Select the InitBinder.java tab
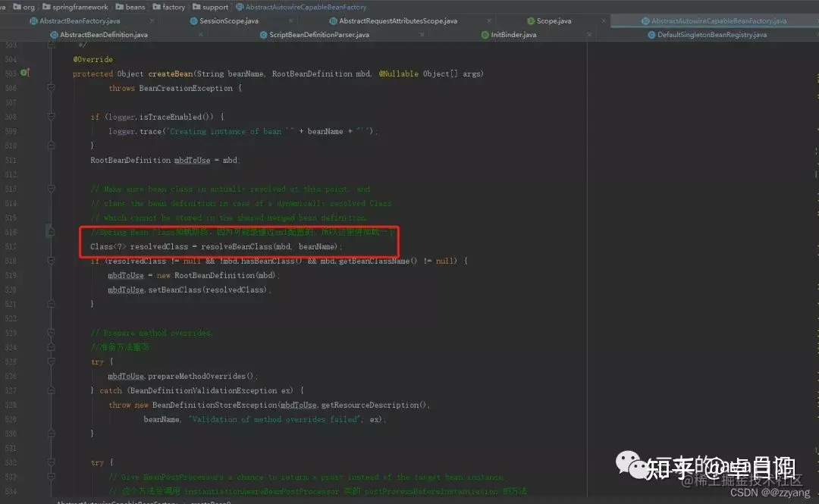The height and width of the screenshot is (504, 819). 513,35
